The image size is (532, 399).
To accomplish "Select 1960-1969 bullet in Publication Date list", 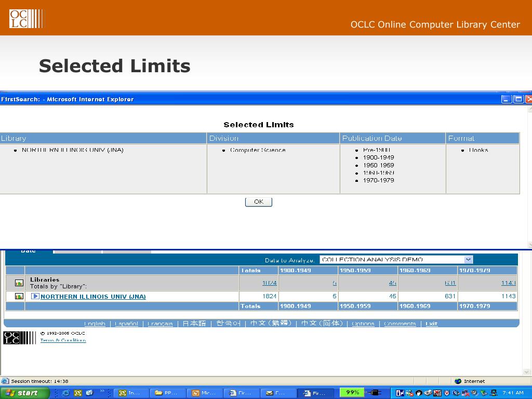I will (x=378, y=172).
